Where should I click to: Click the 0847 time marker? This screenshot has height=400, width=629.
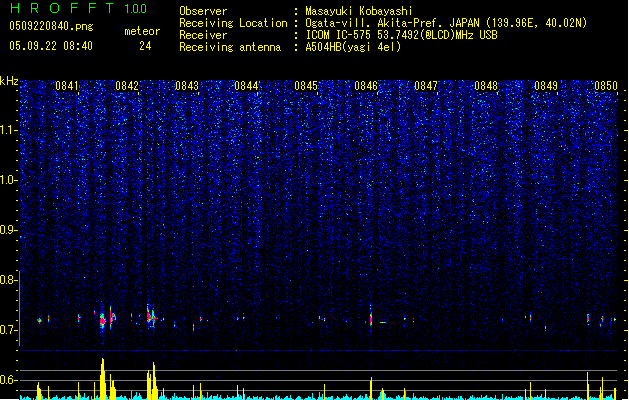click(x=426, y=86)
